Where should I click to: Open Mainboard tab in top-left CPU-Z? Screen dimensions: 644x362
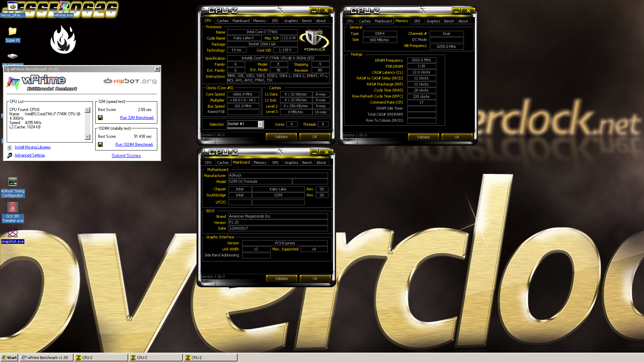[241, 21]
